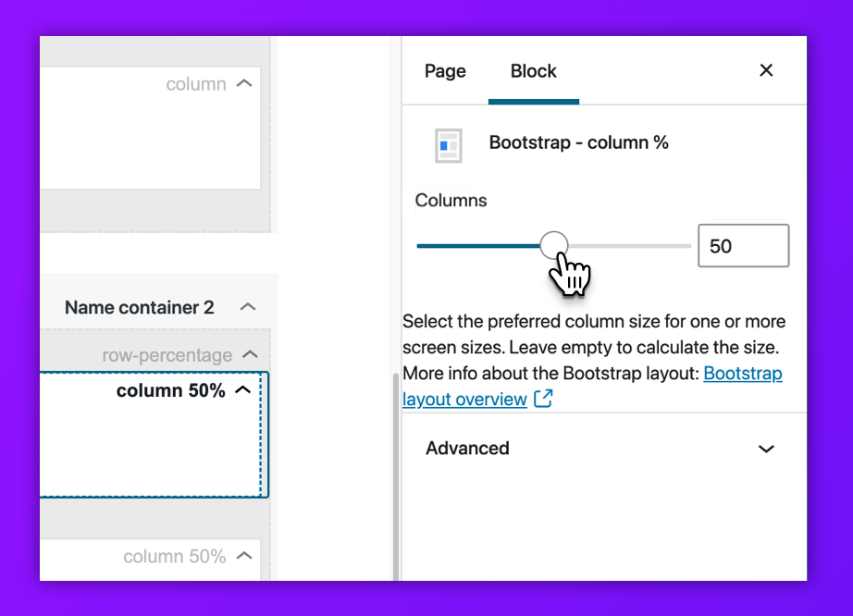Focus the Columns value field showing 50
853x616 pixels.
point(743,246)
